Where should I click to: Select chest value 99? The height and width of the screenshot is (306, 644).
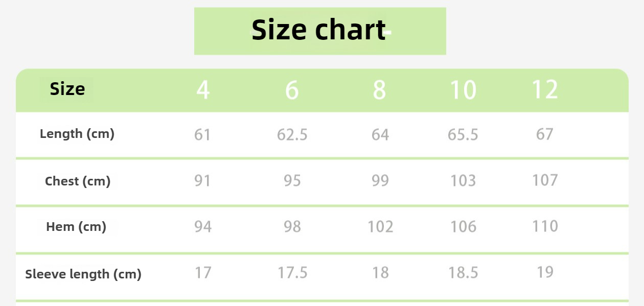(380, 181)
